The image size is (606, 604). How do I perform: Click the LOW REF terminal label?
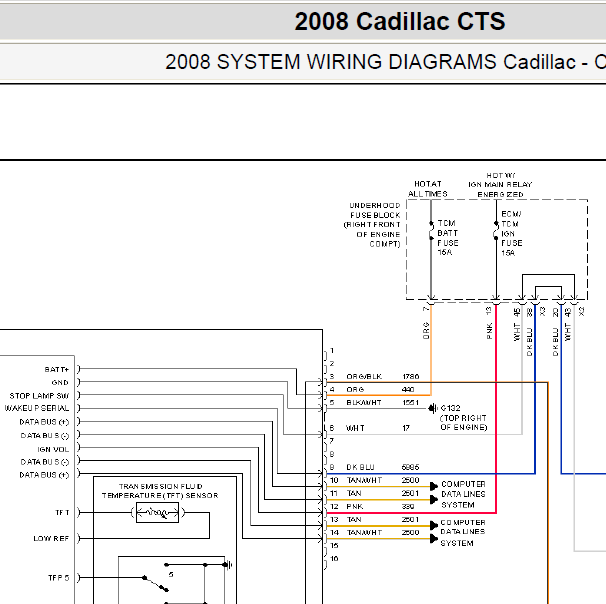pos(51,538)
